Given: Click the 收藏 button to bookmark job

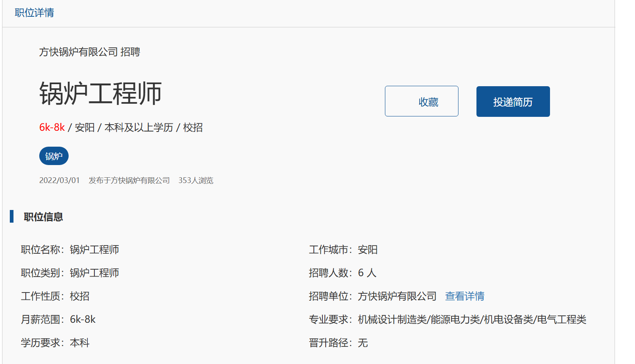Looking at the screenshot, I should point(421,101).
